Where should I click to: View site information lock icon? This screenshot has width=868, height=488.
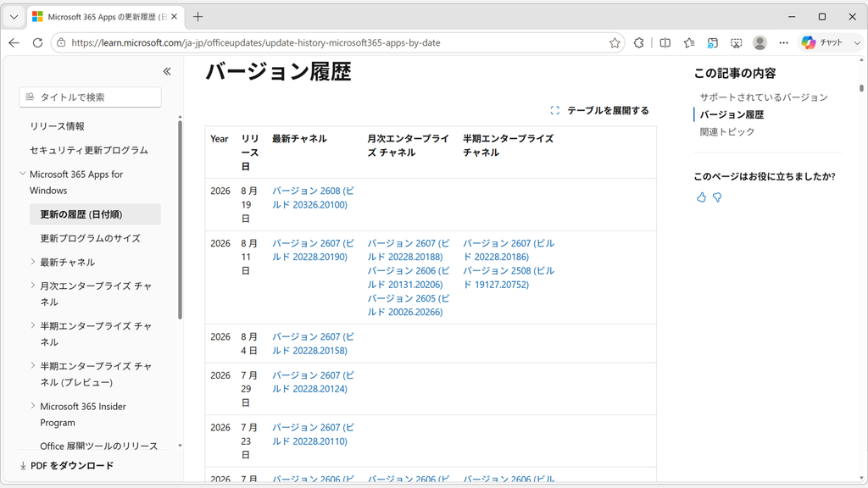coord(61,42)
